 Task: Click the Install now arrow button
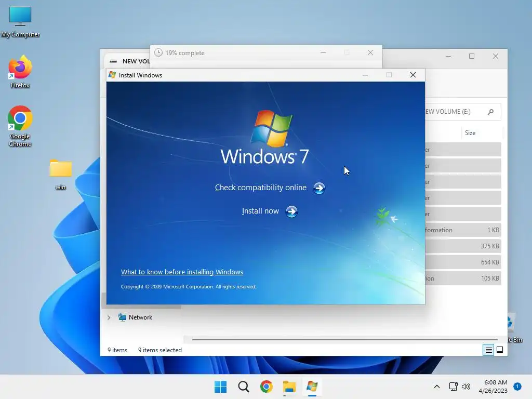(291, 211)
